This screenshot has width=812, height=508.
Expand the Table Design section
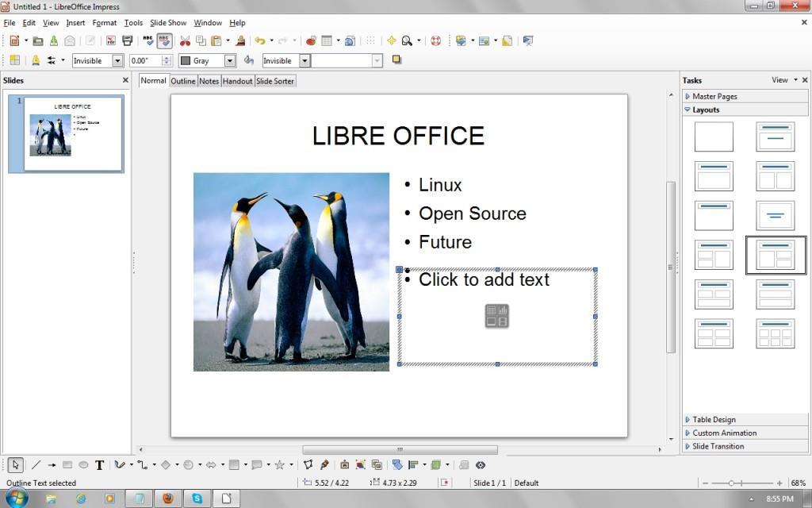click(x=745, y=419)
